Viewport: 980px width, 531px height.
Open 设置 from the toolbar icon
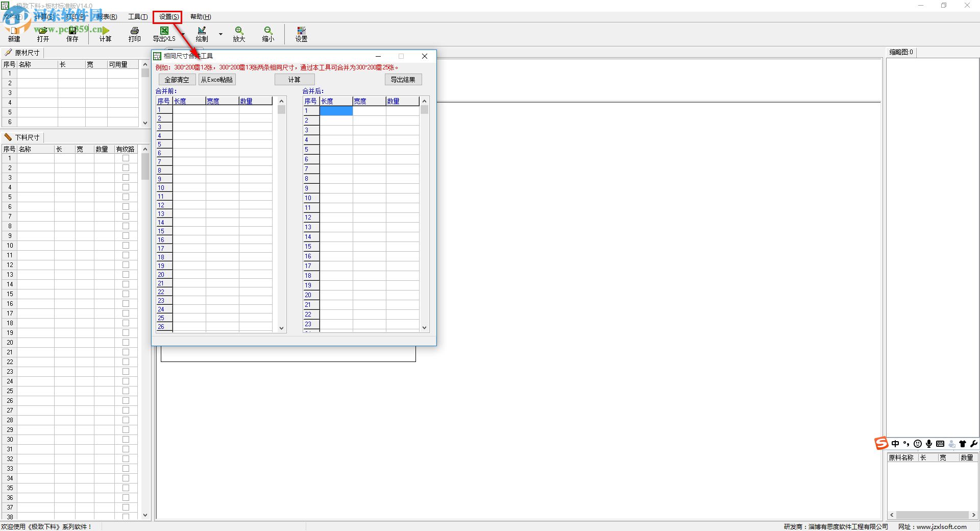(301, 34)
